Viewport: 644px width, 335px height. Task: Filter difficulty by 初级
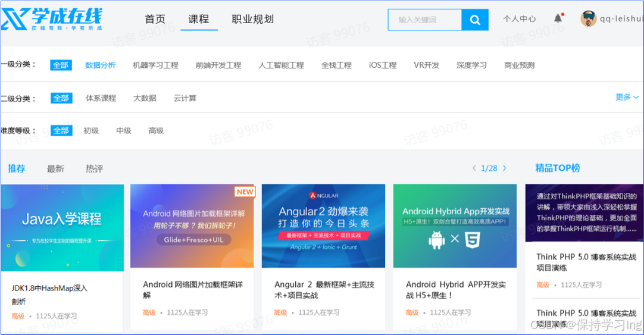91,130
